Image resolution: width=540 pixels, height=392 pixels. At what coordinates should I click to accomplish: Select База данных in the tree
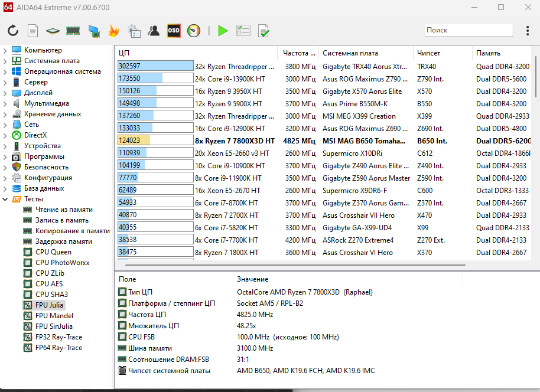pyautogui.click(x=44, y=188)
